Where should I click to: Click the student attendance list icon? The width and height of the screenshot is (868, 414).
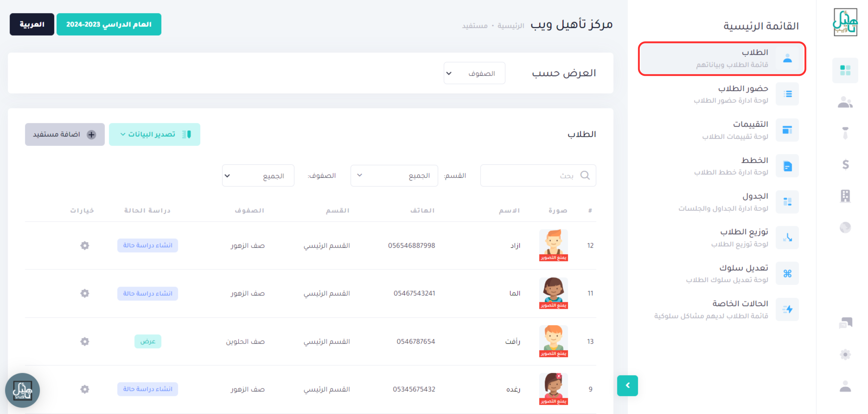[787, 94]
